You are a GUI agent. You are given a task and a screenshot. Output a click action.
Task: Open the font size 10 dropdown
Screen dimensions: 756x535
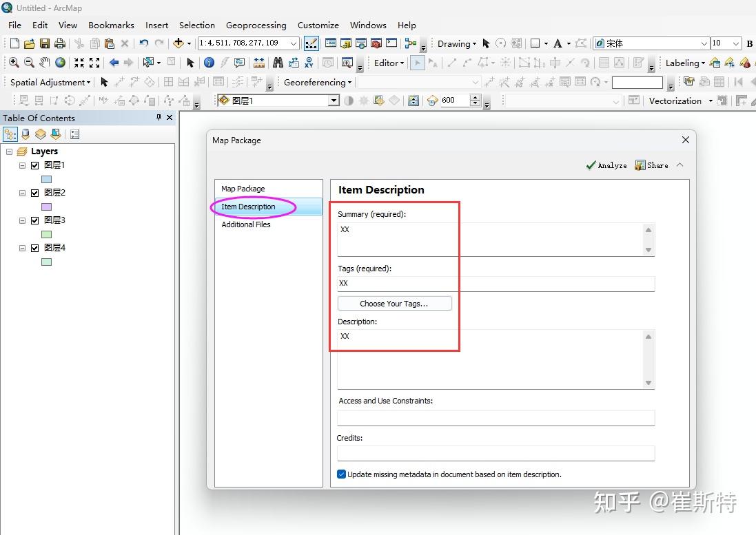pos(736,43)
